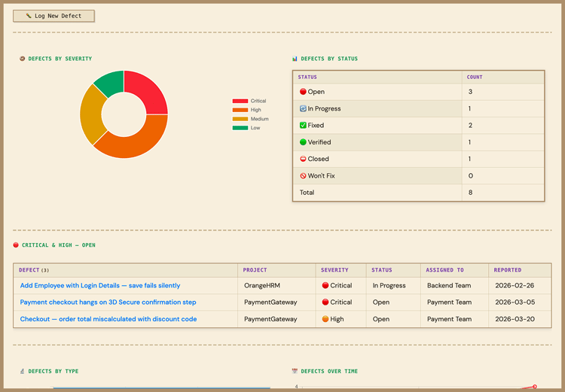Image resolution: width=565 pixels, height=392 pixels.
Task: Click the Won't Fix prohibited icon
Action: pyautogui.click(x=303, y=175)
